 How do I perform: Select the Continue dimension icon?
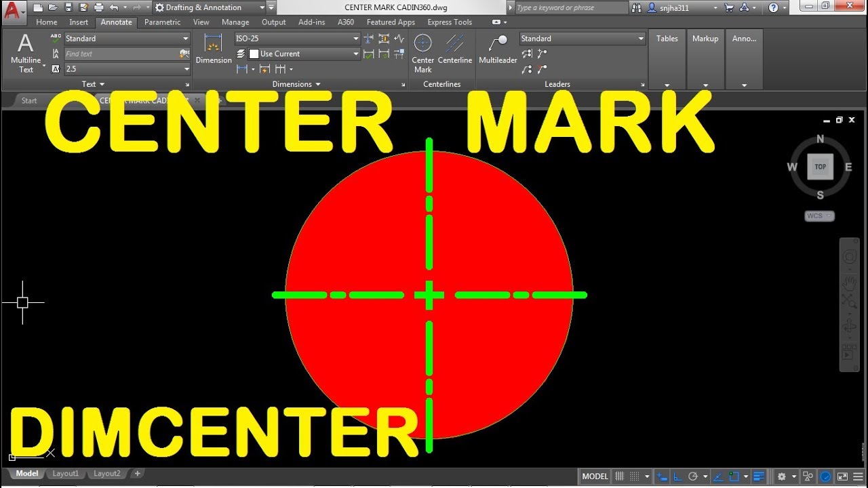[x=279, y=69]
